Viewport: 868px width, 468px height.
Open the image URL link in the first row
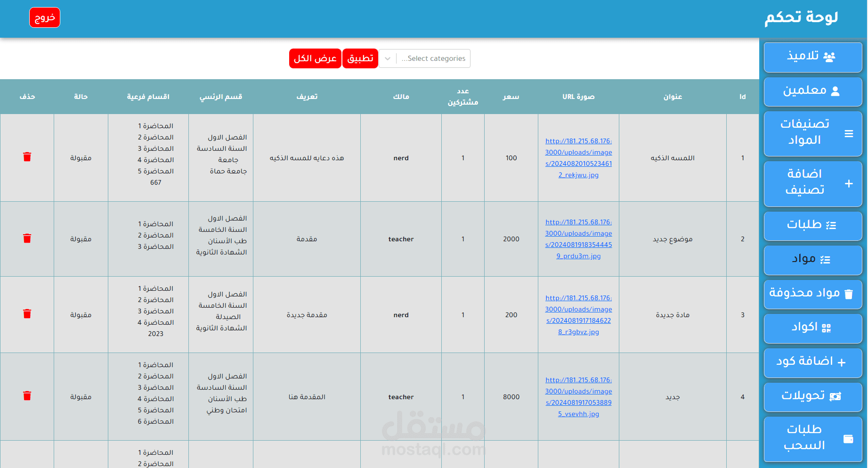(x=578, y=158)
